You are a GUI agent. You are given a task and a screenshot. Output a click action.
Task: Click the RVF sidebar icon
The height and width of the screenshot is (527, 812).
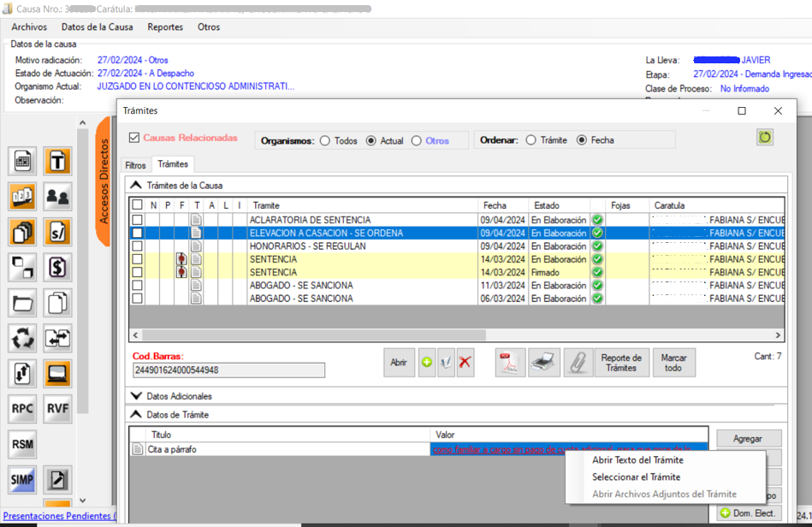point(57,408)
